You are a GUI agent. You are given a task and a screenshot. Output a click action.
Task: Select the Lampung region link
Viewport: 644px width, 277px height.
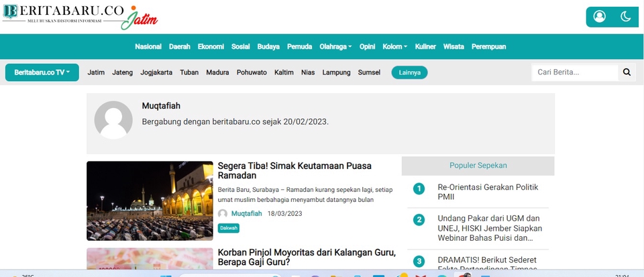point(336,72)
